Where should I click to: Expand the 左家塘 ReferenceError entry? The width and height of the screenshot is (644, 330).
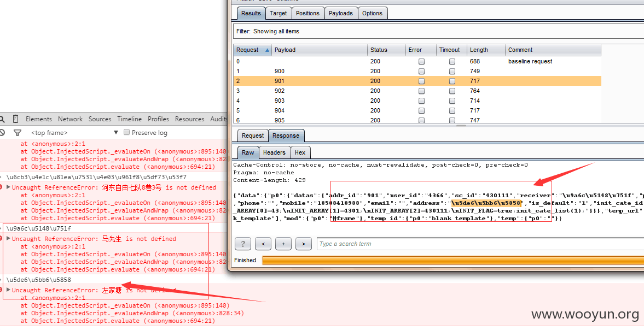[8, 290]
